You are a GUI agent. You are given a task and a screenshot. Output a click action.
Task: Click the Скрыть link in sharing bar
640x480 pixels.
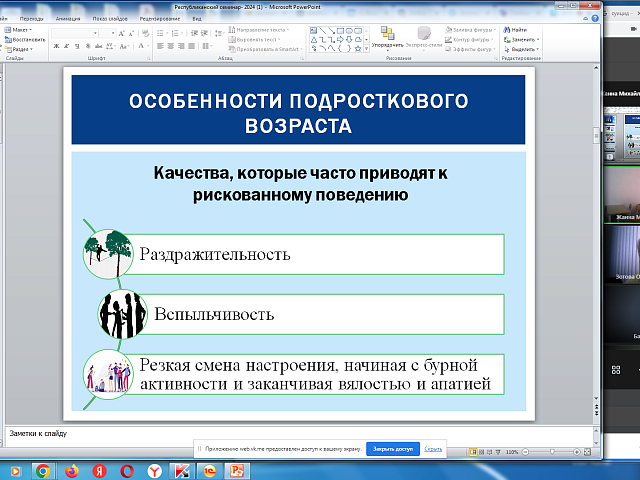[x=433, y=449]
